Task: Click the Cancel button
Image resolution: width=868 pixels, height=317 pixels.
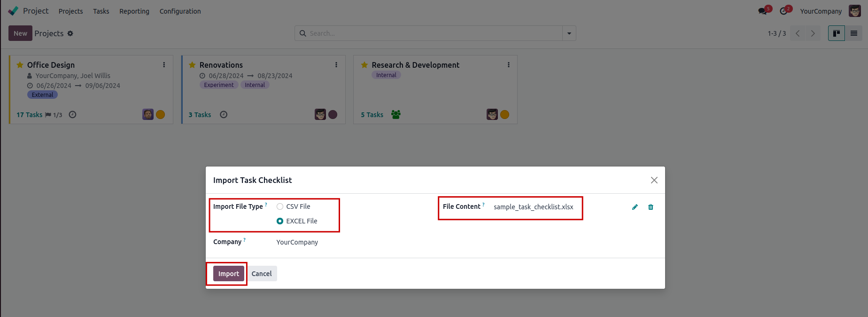Action: [x=262, y=274]
